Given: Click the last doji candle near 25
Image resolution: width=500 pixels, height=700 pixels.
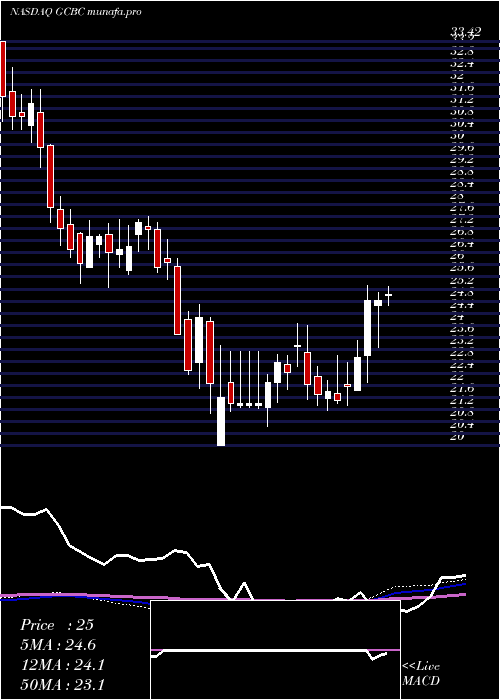Looking at the screenshot, I should [x=388, y=295].
